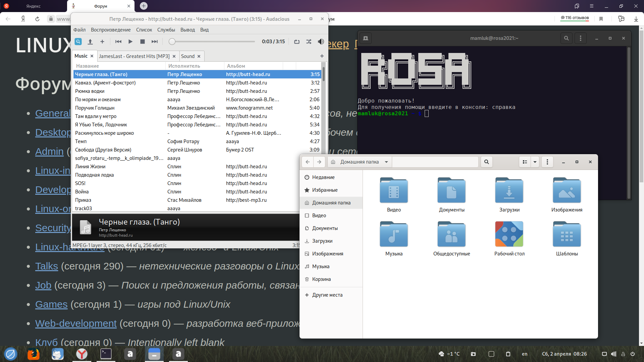This screenshot has width=644, height=362.
Task: Click the next track button
Action: pyautogui.click(x=155, y=41)
